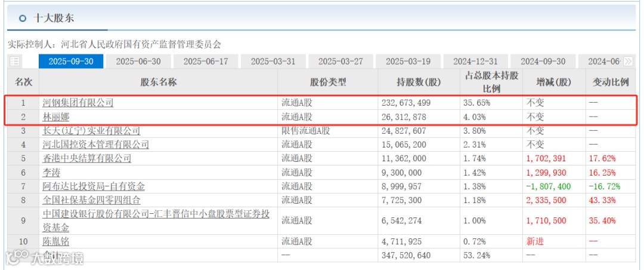The width and height of the screenshot is (644, 270).
Task: Click the list icon left of date tabs
Action: coord(15,62)
